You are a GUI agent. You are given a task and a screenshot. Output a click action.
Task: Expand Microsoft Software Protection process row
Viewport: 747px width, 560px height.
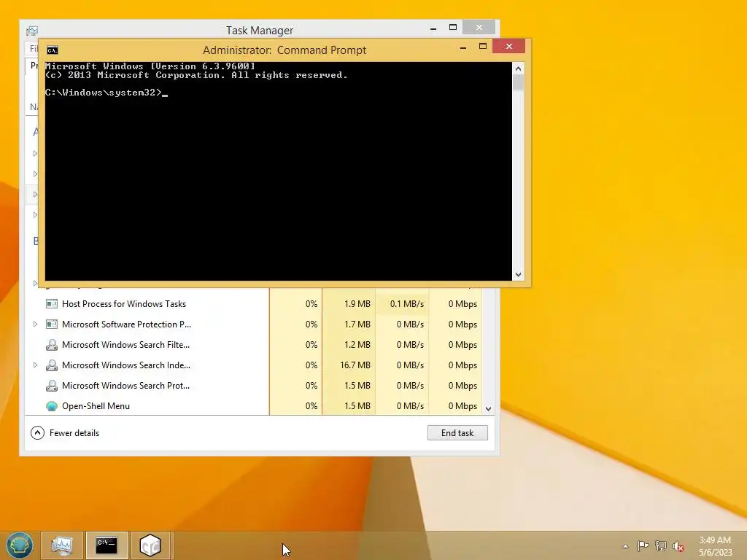click(35, 324)
